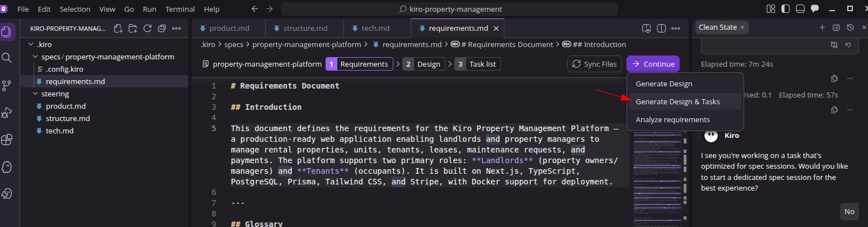868x227 pixels.
Task: Toggle the Kiro chat panel
Action: coord(815,9)
